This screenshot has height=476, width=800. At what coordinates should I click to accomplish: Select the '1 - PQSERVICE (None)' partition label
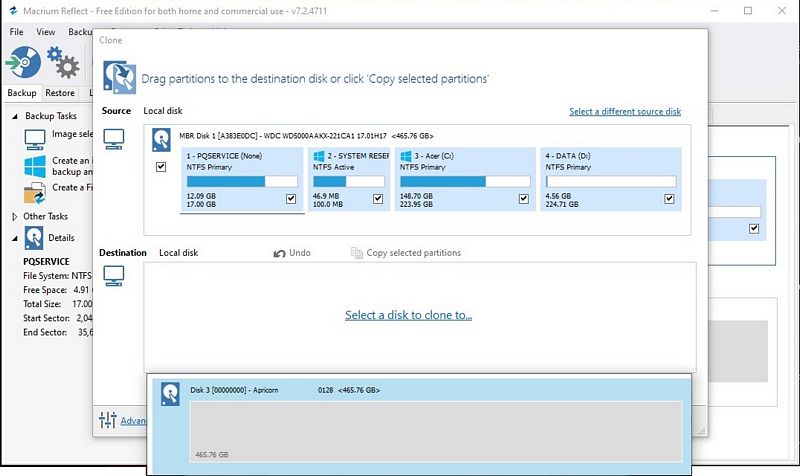pyautogui.click(x=224, y=156)
